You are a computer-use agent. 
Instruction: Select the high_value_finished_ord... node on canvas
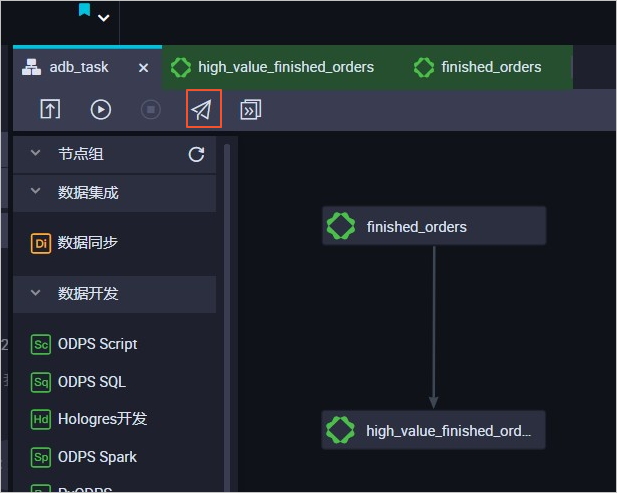click(434, 430)
